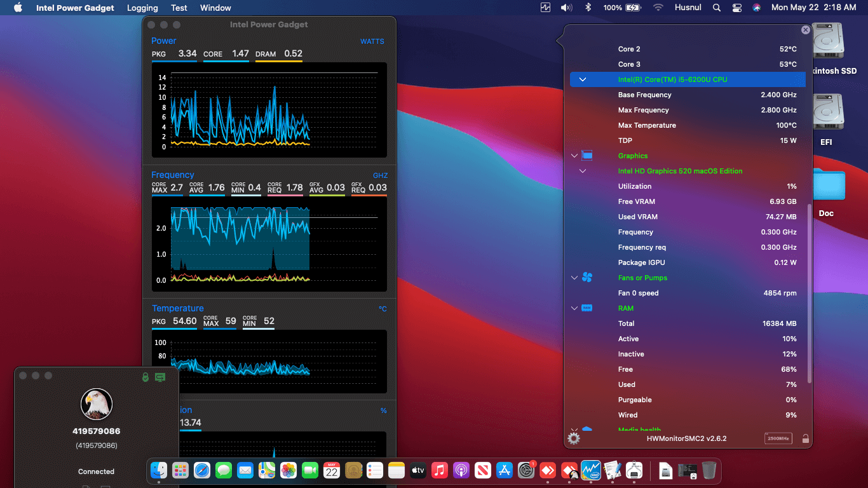Screen dimensions: 868x488
Task: Toggle the padlock in HWMonitorSMC2 footer
Action: [x=805, y=438]
